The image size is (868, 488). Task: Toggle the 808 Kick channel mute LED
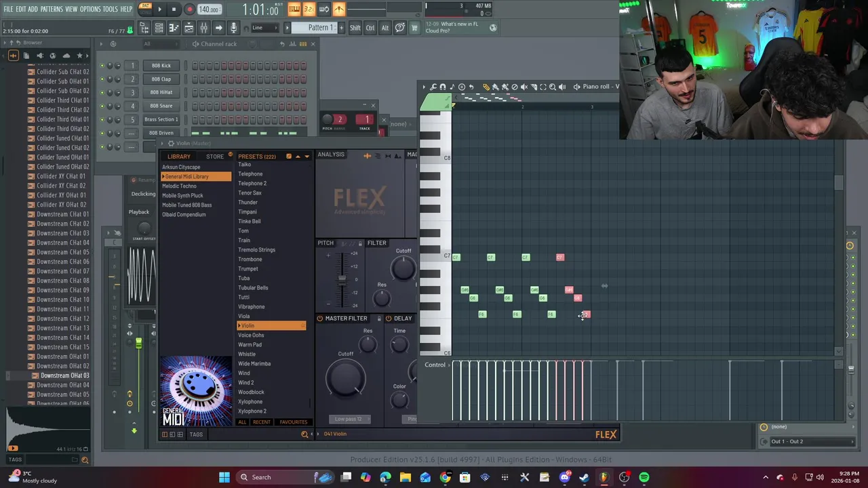click(102, 66)
